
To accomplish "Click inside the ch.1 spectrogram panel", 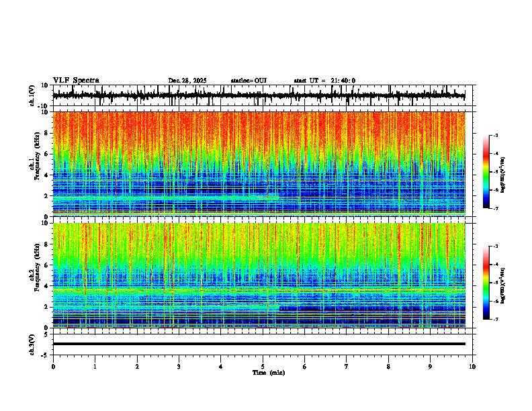I will [259, 164].
